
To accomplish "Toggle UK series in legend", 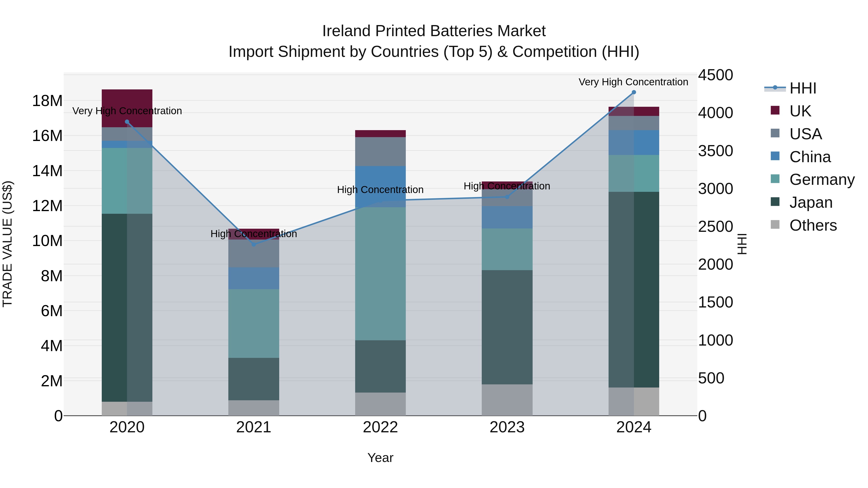I will point(791,111).
